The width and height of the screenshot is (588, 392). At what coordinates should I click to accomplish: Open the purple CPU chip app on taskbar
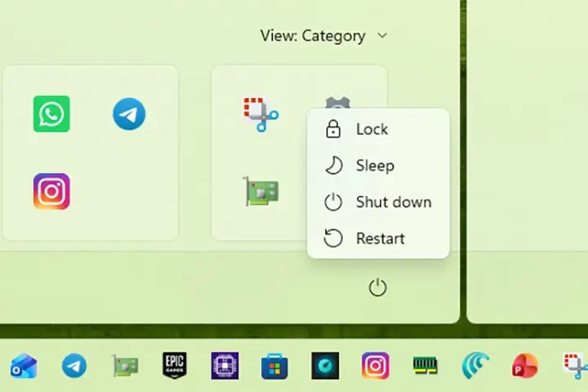(225, 366)
